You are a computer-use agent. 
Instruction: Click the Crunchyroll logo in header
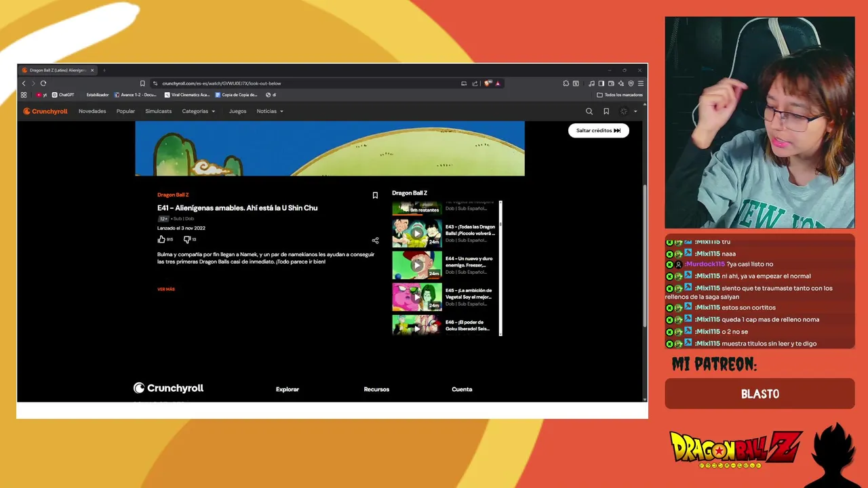[45, 111]
